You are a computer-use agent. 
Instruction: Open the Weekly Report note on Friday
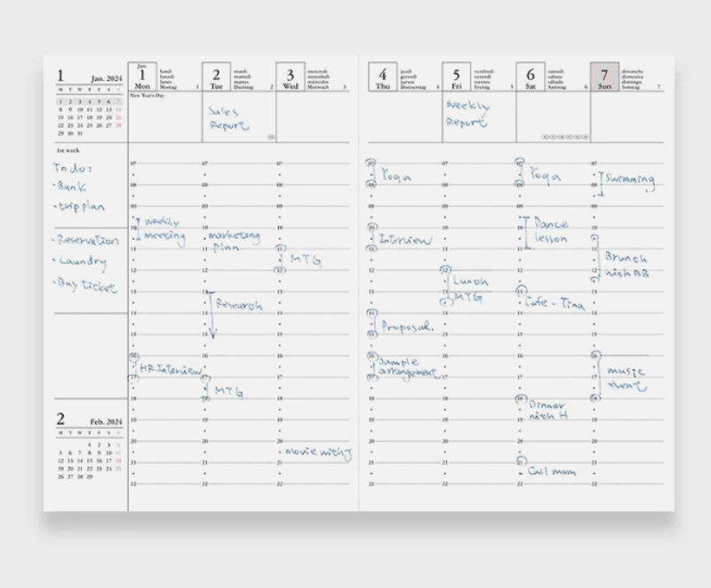point(467,114)
